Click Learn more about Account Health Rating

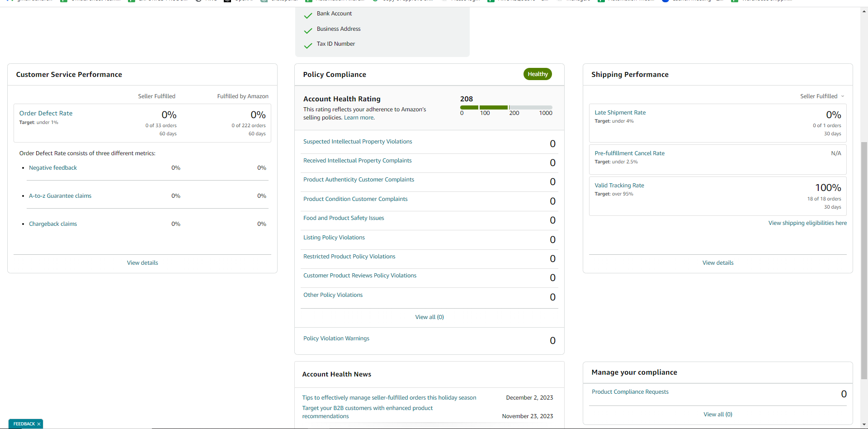[x=359, y=118]
